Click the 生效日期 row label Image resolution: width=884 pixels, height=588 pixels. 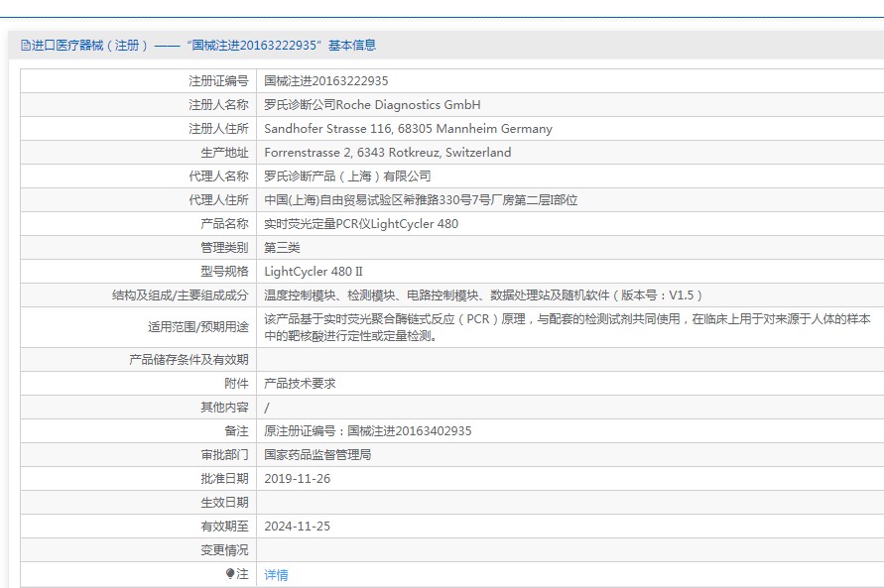[x=224, y=503]
